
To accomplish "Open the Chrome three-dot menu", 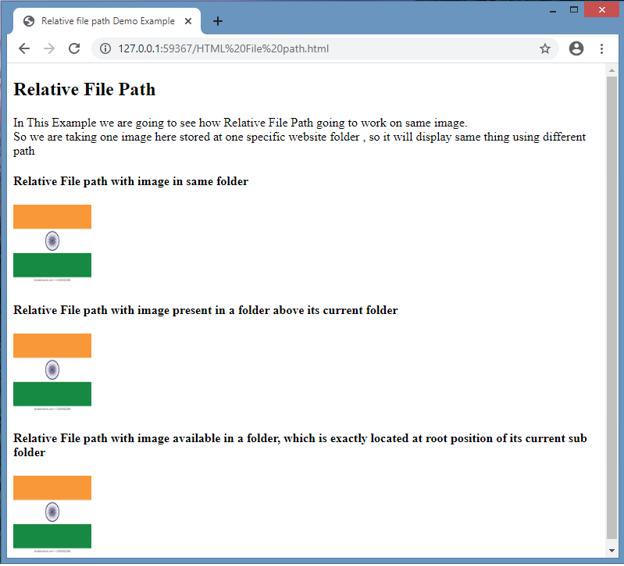I will 602,49.
